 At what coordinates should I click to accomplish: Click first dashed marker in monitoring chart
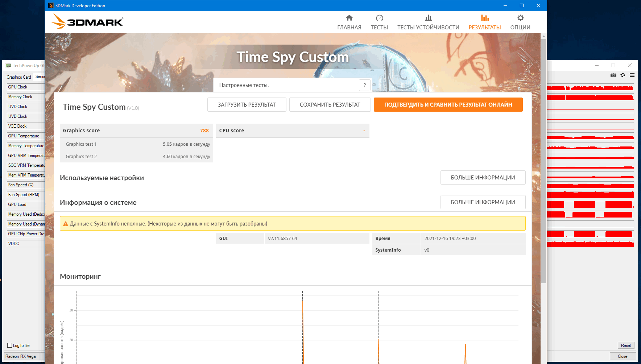(x=76, y=327)
